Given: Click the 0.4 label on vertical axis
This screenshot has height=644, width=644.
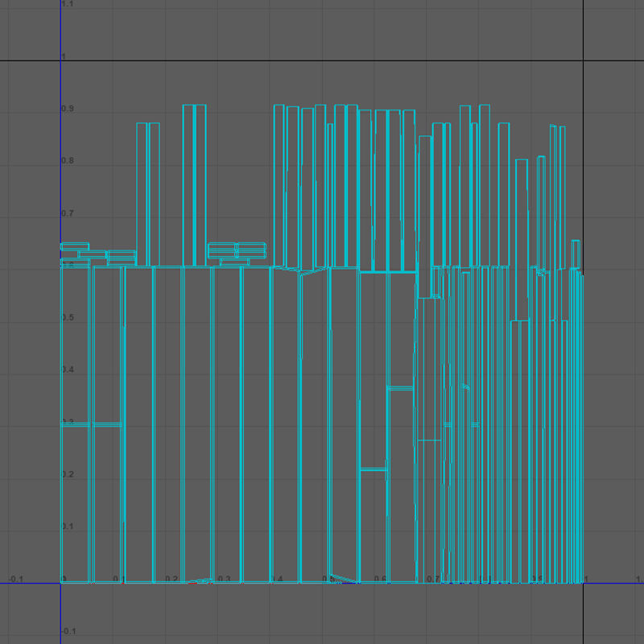Looking at the screenshot, I should click(68, 369).
